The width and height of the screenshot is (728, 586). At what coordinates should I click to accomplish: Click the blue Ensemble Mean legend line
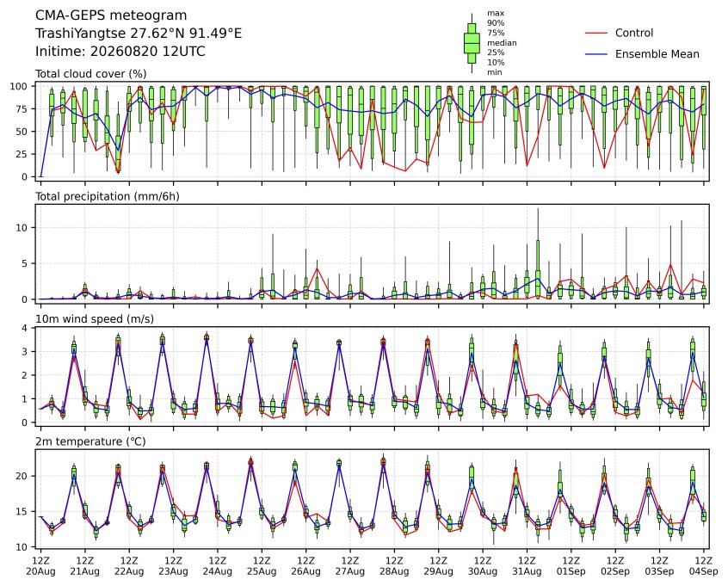[x=596, y=54]
